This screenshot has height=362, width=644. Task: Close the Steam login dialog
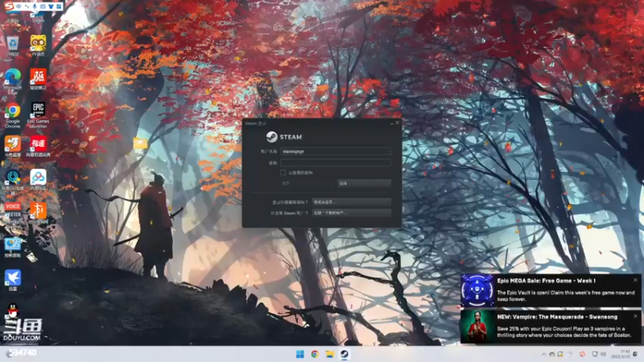[x=397, y=123]
